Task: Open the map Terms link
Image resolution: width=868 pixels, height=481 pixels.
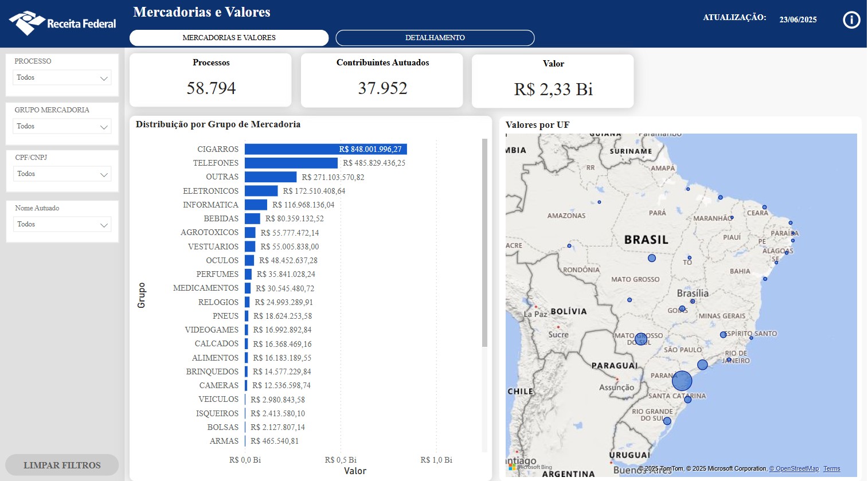Action: pos(831,469)
